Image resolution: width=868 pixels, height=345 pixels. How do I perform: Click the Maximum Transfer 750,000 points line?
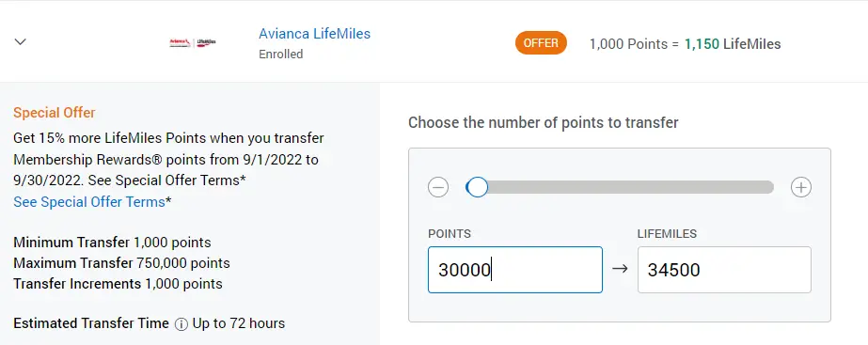click(x=122, y=263)
